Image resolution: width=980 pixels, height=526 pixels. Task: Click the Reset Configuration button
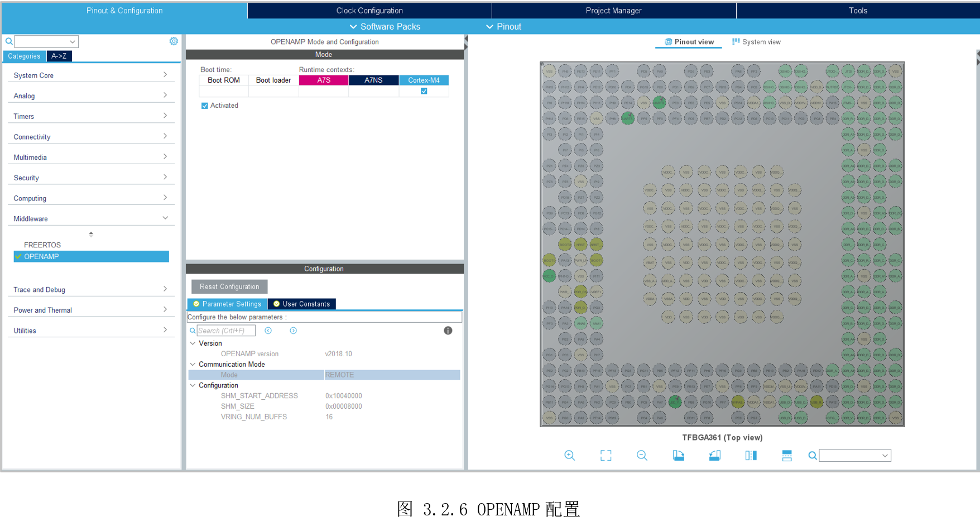click(229, 286)
